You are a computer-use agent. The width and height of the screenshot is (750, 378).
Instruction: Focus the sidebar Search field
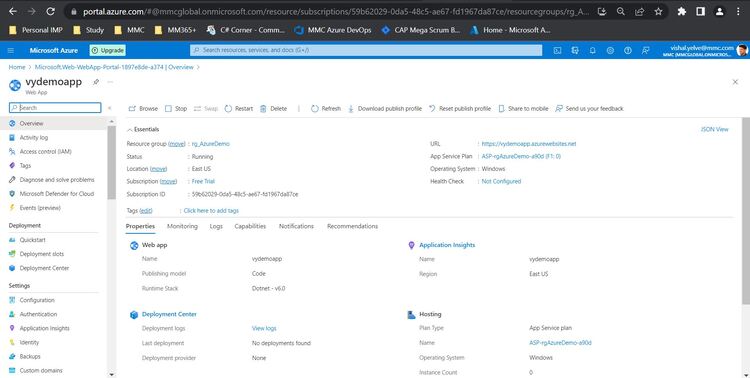tap(55, 108)
